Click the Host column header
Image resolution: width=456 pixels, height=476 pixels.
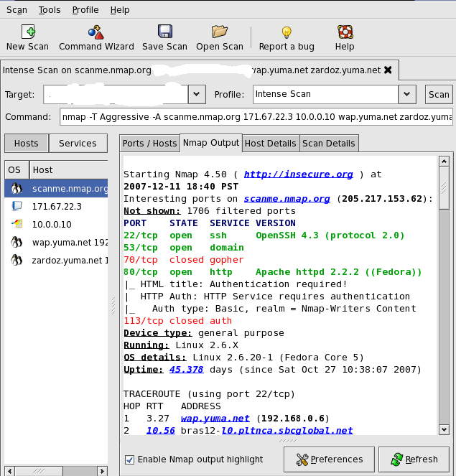[69, 170]
